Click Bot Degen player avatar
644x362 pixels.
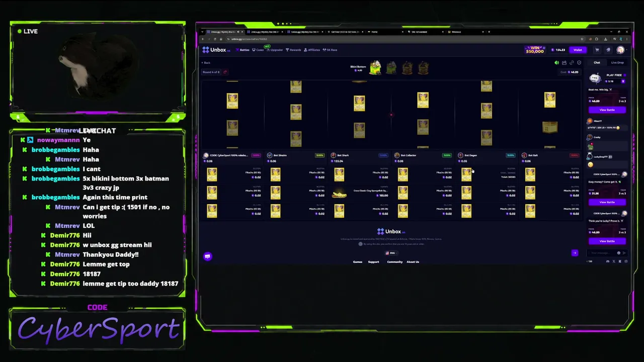point(460,155)
